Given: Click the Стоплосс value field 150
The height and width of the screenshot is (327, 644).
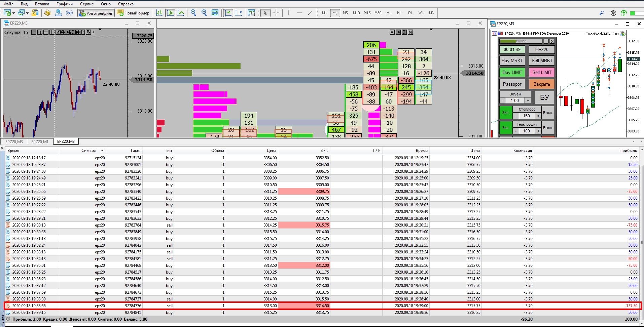Looking at the screenshot, I should 527,116.
